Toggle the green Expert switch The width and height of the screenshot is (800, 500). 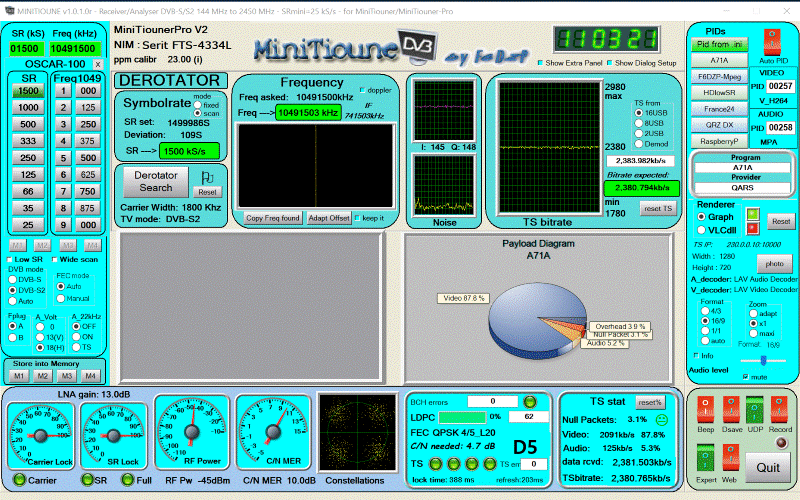pos(705,458)
